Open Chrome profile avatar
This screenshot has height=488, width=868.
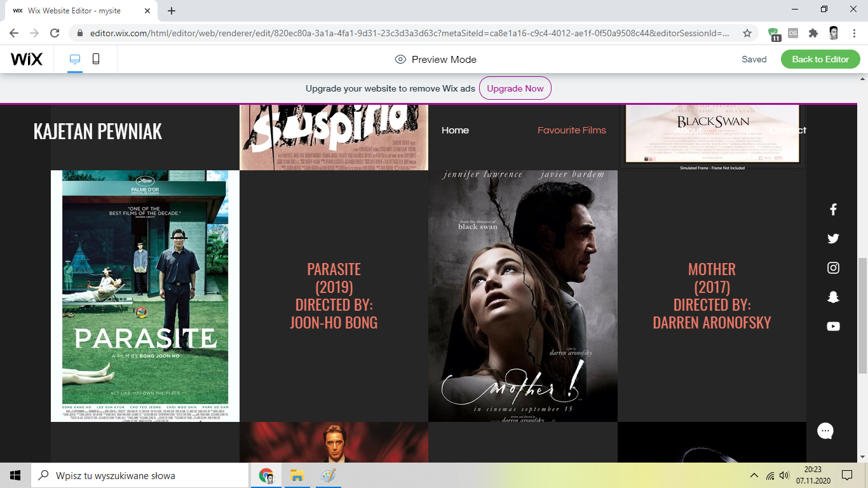point(834,33)
